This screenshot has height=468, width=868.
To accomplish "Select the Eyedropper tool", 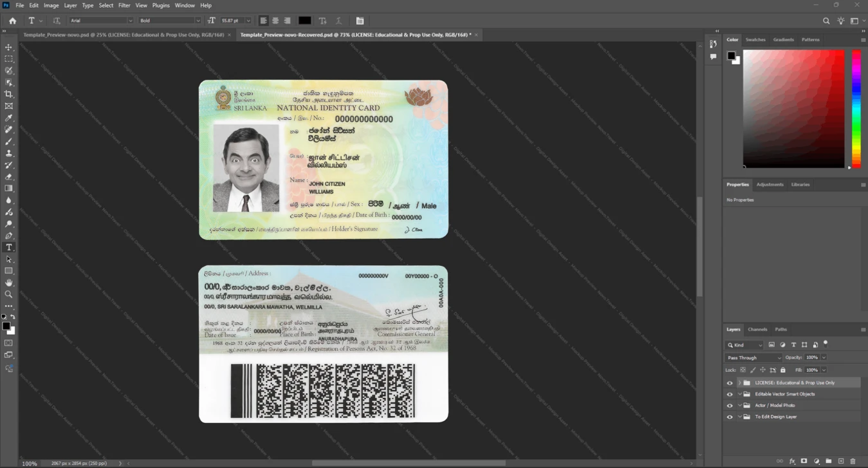I will (x=9, y=118).
